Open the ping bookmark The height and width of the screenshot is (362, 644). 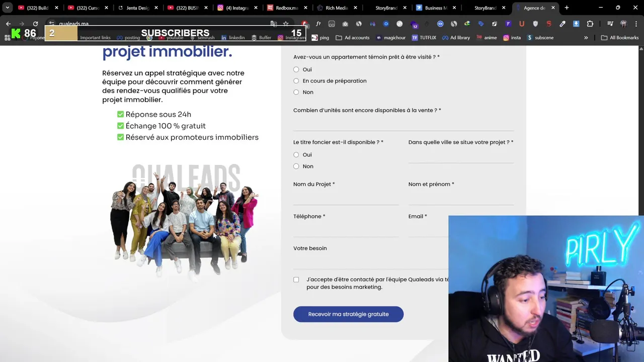(320, 38)
